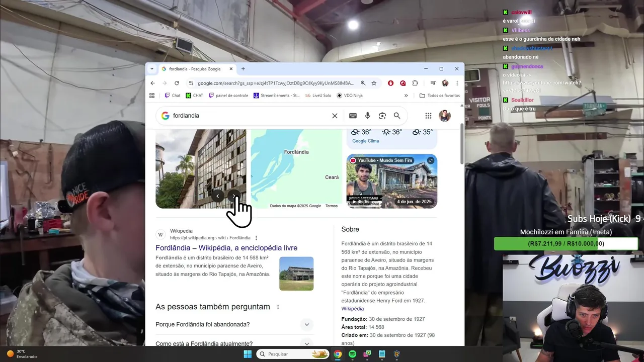This screenshot has width=644, height=362.
Task: Open Chrome profile avatar in toolbar
Action: pyautogui.click(x=445, y=83)
